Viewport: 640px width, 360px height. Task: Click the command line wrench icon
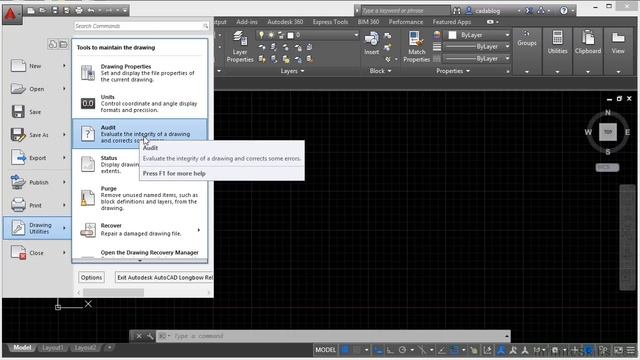pyautogui.click(x=150, y=336)
